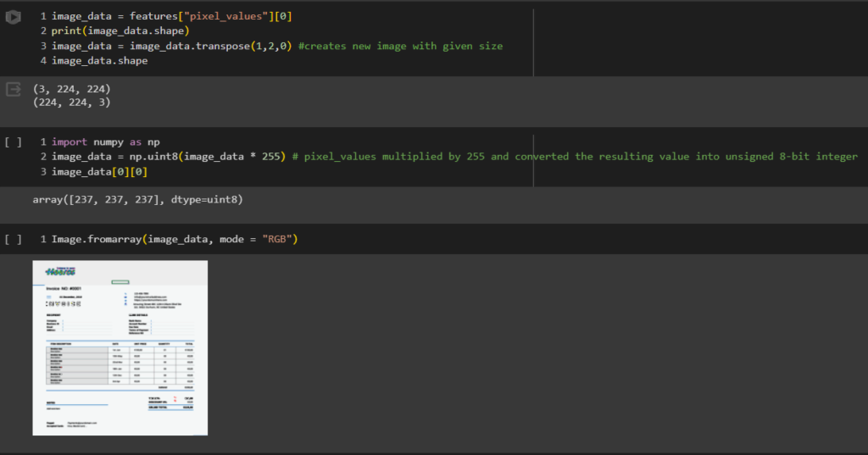This screenshot has width=868, height=455.
Task: Open the invoice image output thumbnail
Action: [120, 347]
